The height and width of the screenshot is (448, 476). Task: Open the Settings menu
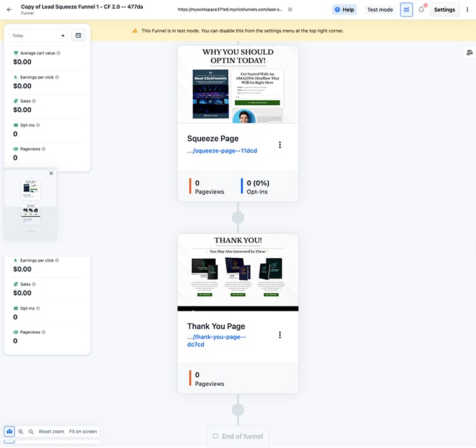point(444,10)
